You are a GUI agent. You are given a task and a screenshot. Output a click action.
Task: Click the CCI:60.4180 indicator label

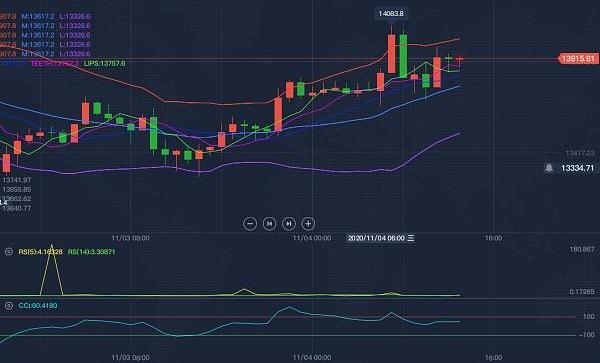(x=38, y=306)
